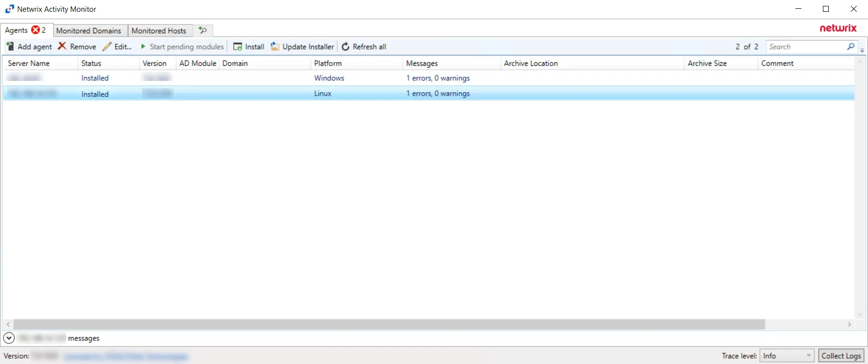Click the vertical scrollbar up arrow
This screenshot has height=364, width=868.
pos(859,61)
